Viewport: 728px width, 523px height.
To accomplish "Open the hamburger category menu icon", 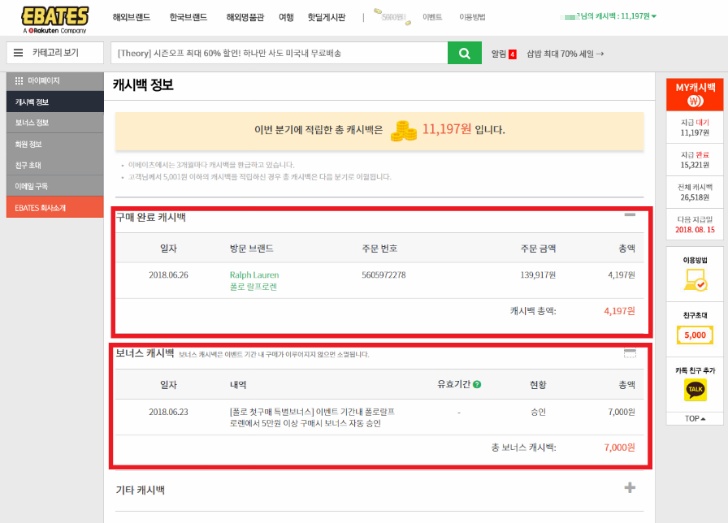I will coord(19,53).
